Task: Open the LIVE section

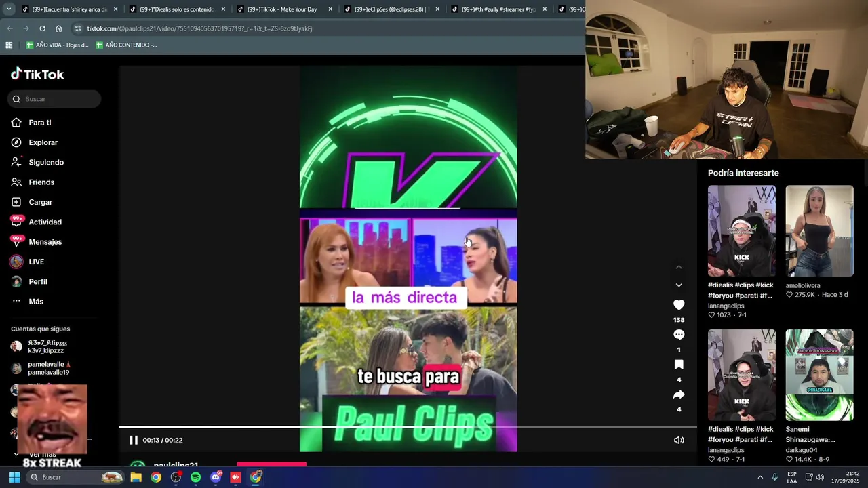Action: click(36, 262)
